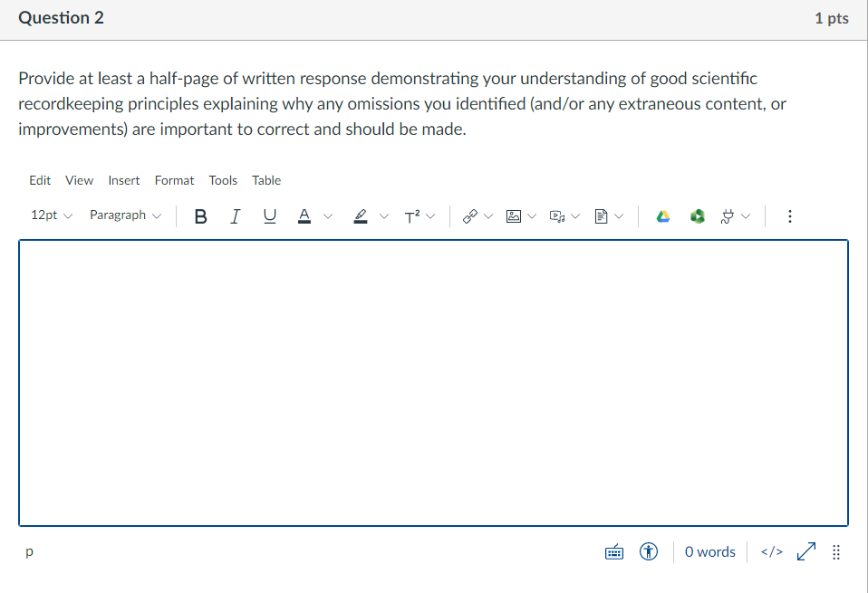Apply underline formatting

(269, 215)
